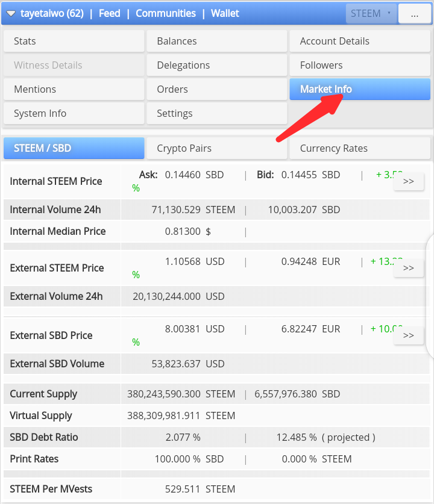View the Orders tab
This screenshot has height=504, width=434.
(217, 89)
